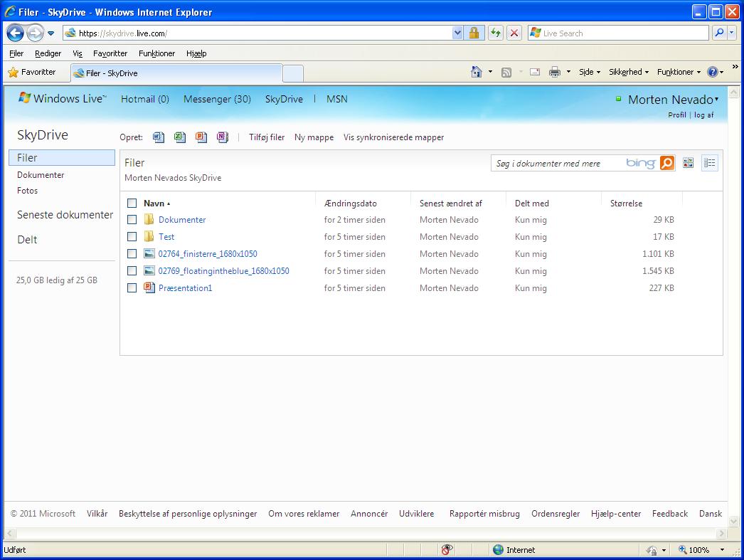The image size is (744, 560).
Task: Open the Sikkerhed dropdown in command bar
Action: [x=628, y=72]
